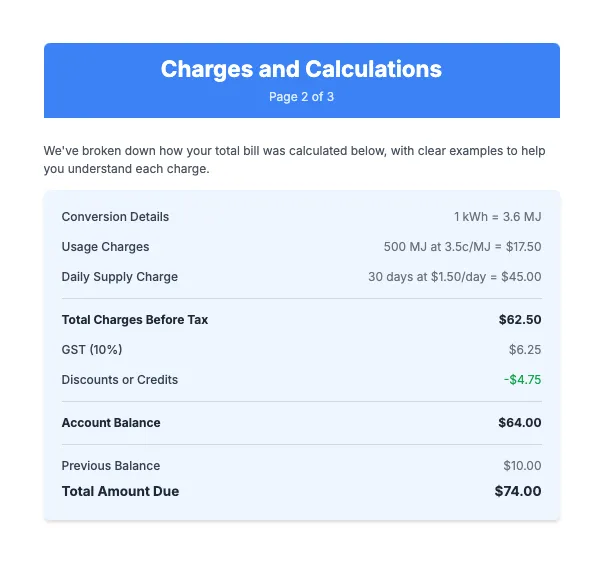Select the Account Balance label
Screen dimensions: 602x565
[x=111, y=423]
